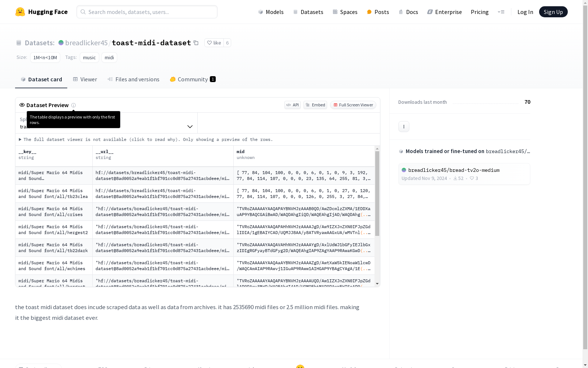Image resolution: width=588 pixels, height=368 pixels.
Task: Open the three-dot options menu in sidebar
Action: click(404, 127)
